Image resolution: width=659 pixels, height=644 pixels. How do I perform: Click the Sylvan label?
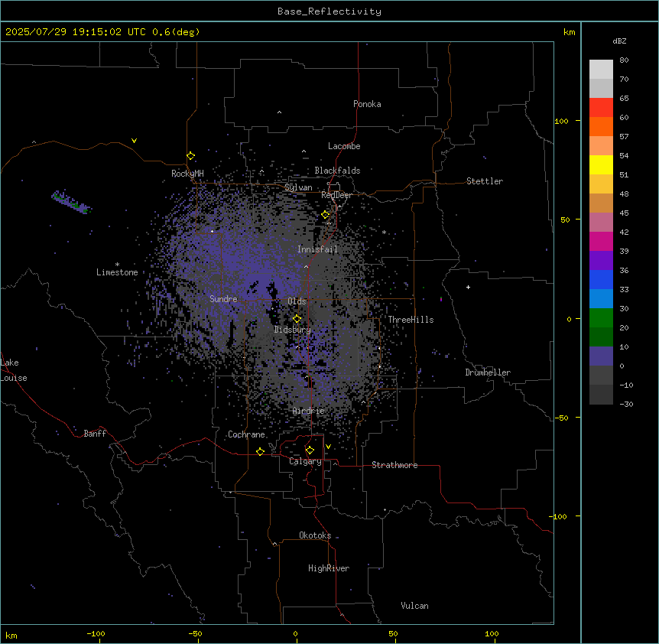[x=298, y=187]
